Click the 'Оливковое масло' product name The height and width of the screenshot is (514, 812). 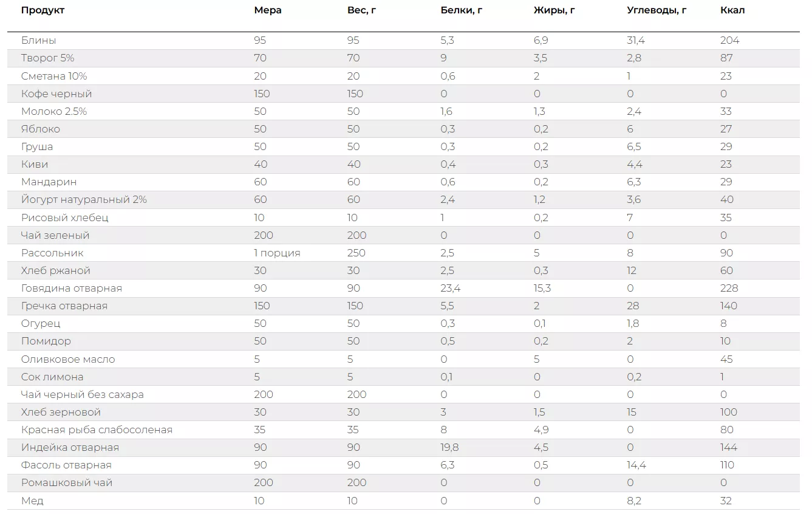coord(68,359)
